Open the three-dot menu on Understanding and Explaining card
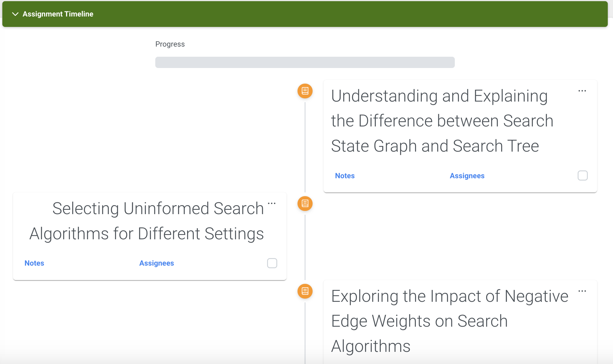The image size is (613, 364). click(x=582, y=91)
